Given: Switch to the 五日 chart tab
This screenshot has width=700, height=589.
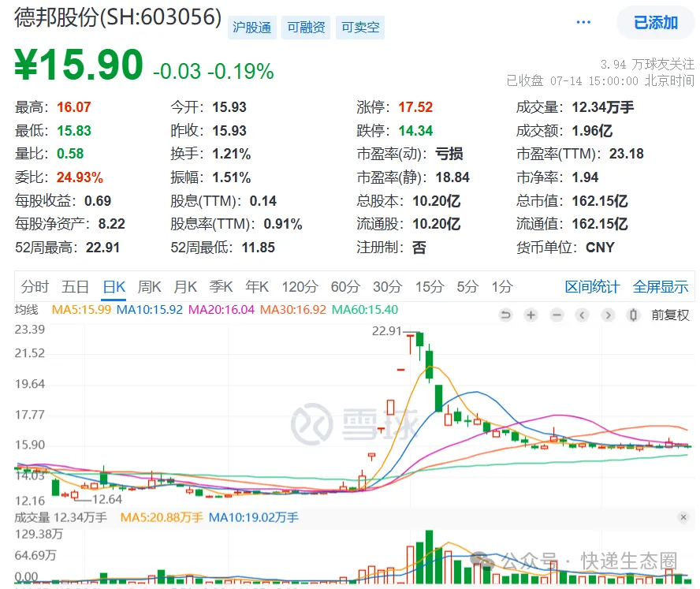Looking at the screenshot, I should [75, 287].
